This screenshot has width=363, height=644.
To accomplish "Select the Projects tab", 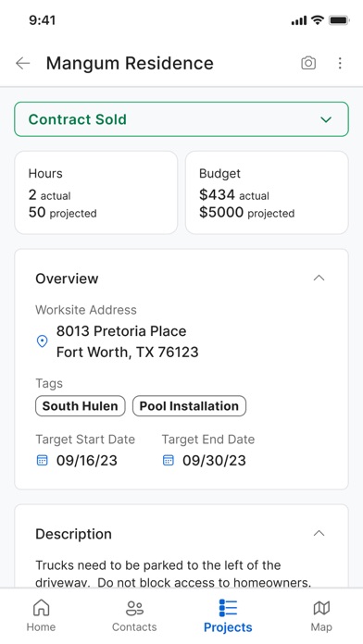I will pyautogui.click(x=228, y=616).
